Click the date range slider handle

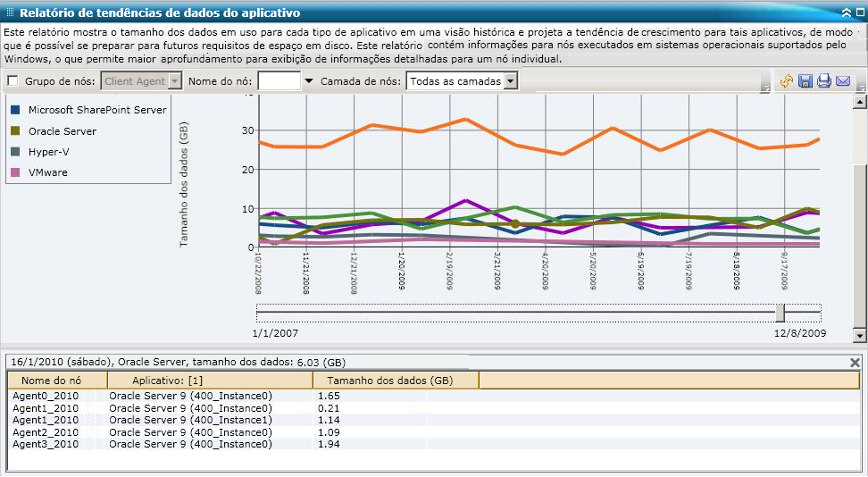(x=780, y=313)
